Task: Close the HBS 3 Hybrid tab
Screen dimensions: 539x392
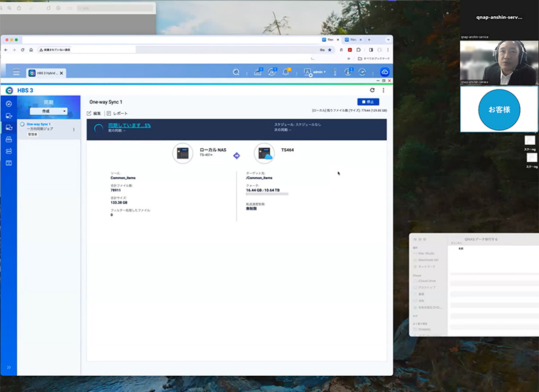Action: coord(61,73)
